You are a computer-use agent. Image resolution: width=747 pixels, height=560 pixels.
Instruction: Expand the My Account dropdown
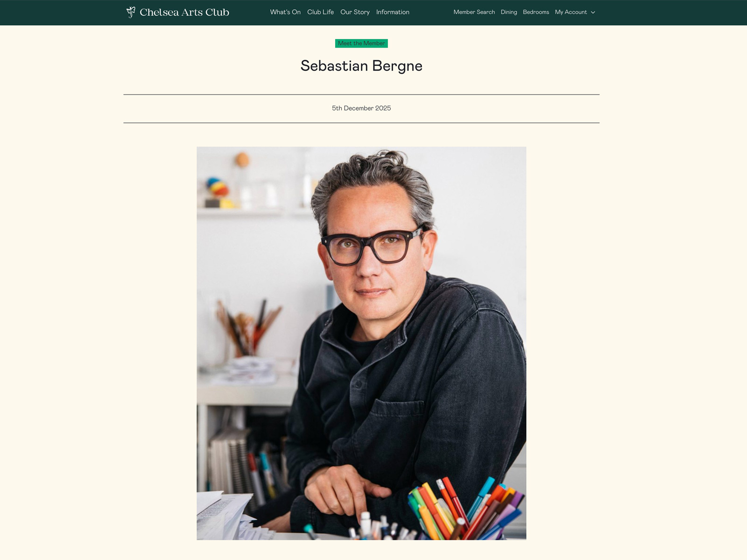point(575,12)
